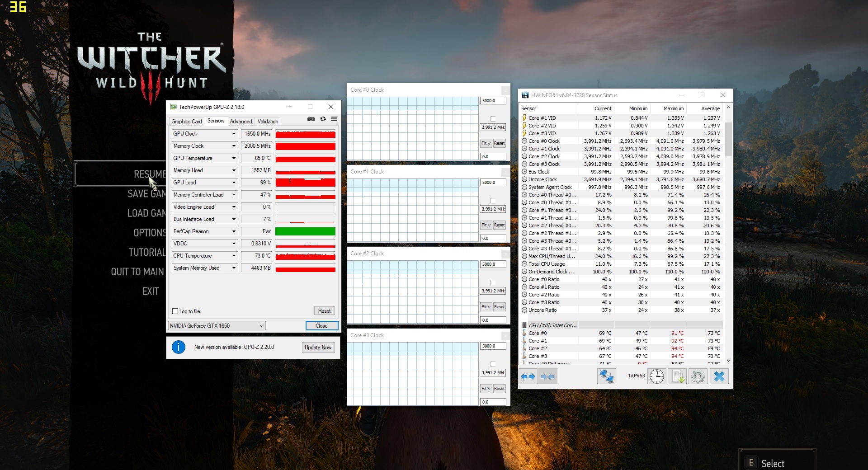Click Total CPU Usage row icon

[x=524, y=264]
